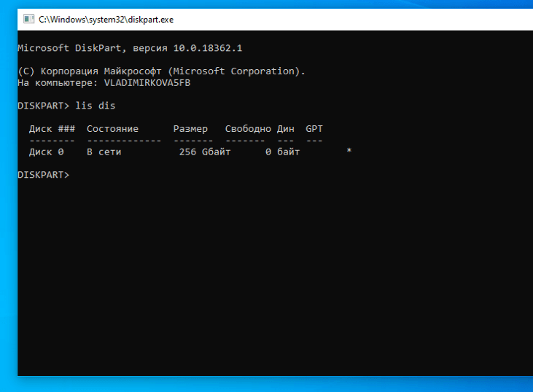Image resolution: width=533 pixels, height=392 pixels.
Task: Click the 'Состояние' column header
Action: (112, 129)
